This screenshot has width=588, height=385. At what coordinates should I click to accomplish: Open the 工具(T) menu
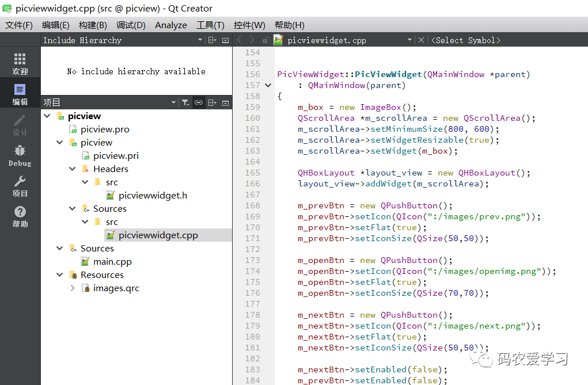(x=210, y=25)
